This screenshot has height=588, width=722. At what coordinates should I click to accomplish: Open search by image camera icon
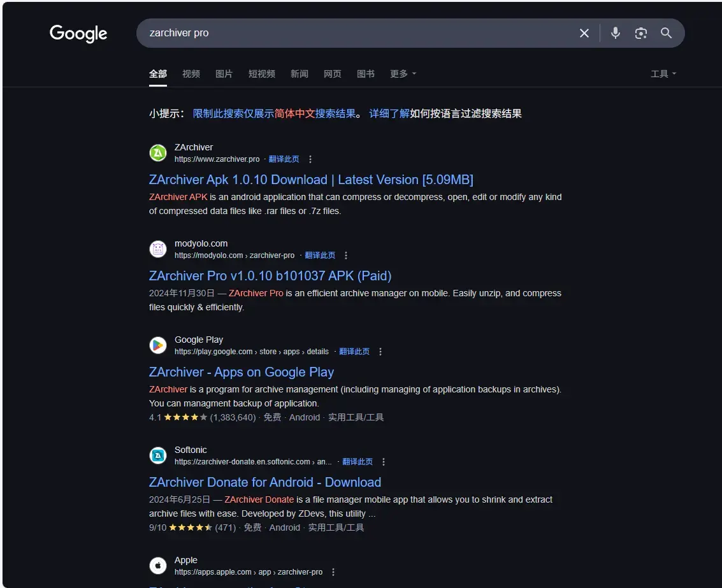[x=640, y=33]
